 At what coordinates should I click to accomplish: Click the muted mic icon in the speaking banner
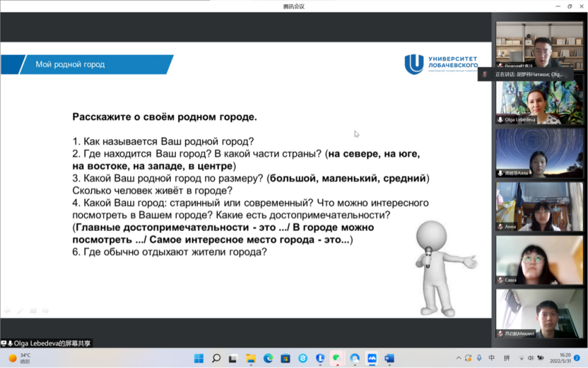click(x=485, y=74)
